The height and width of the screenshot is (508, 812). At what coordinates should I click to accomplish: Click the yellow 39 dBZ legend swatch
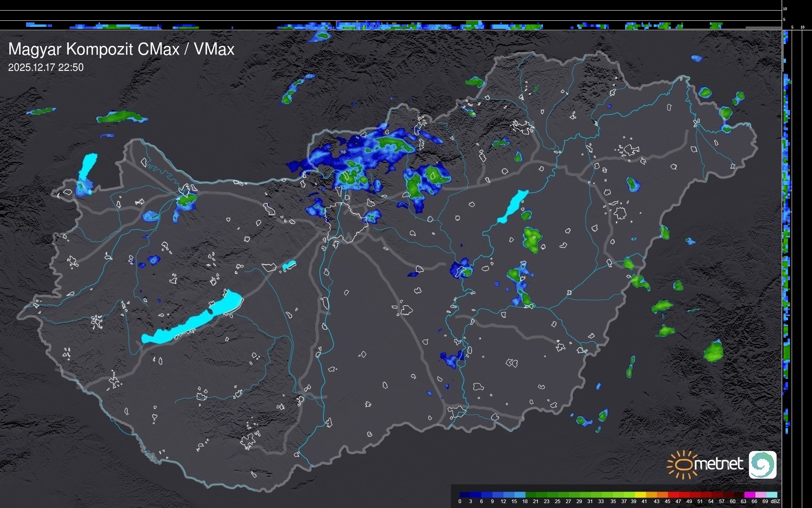(640, 495)
